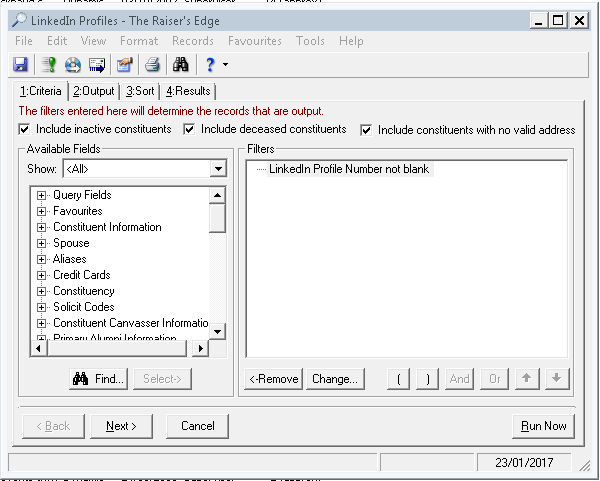Viewport: 600px width, 481px height.
Task: Click the green exclamation mark icon in the toolbar
Action: pyautogui.click(x=49, y=64)
